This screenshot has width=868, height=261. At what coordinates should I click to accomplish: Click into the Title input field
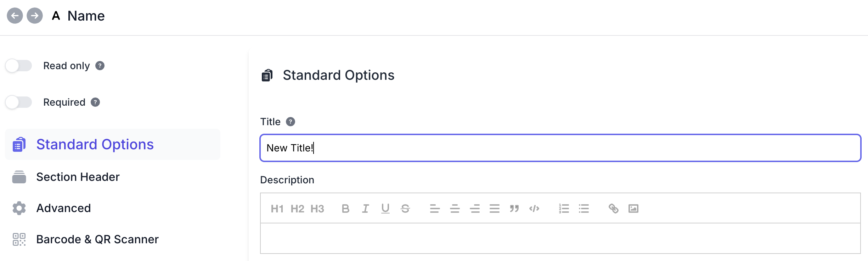point(560,148)
